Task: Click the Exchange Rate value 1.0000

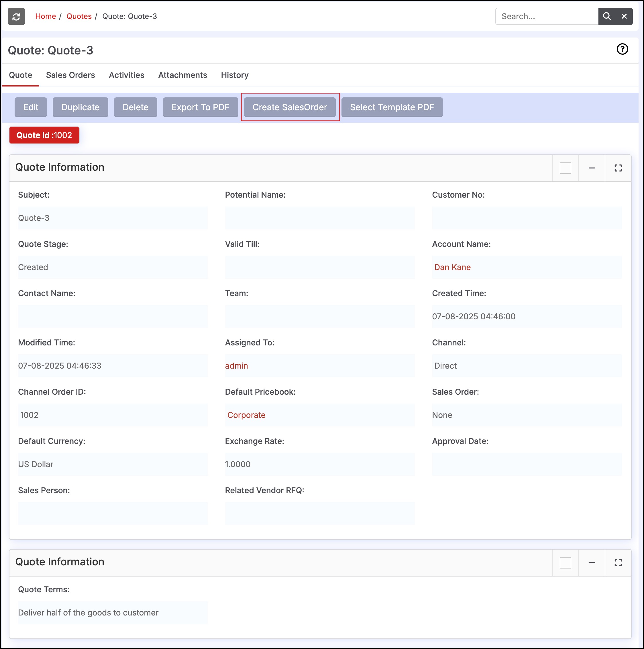Action: click(237, 464)
